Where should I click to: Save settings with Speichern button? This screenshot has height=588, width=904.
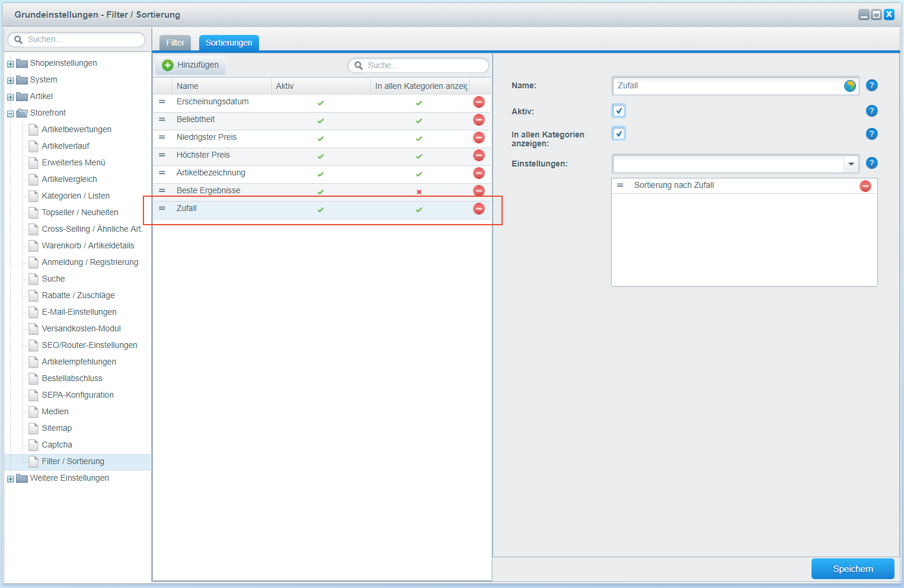pyautogui.click(x=852, y=568)
